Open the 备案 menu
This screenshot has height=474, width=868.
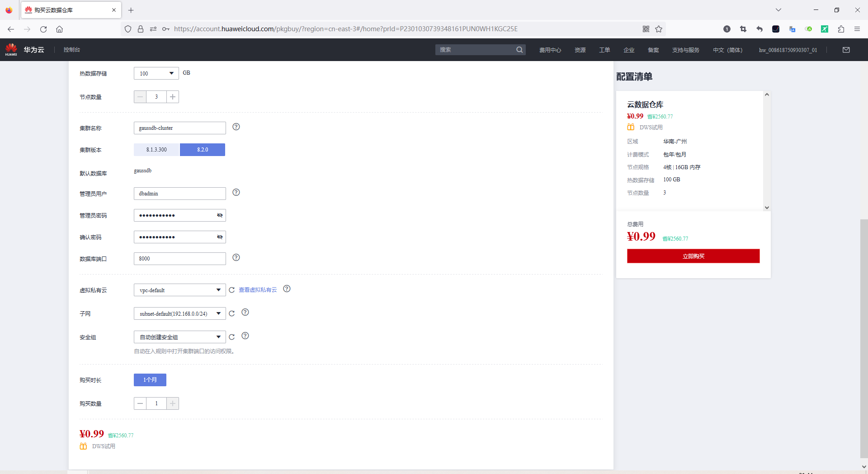(x=653, y=50)
